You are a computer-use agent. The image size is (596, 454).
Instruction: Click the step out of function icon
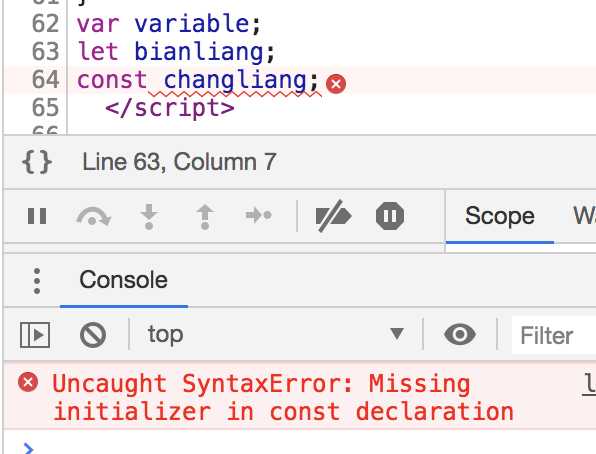[205, 216]
